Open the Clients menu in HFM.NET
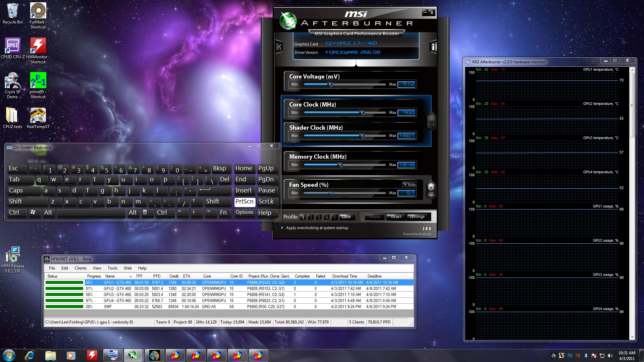This screenshot has height=362, width=644. point(80,268)
